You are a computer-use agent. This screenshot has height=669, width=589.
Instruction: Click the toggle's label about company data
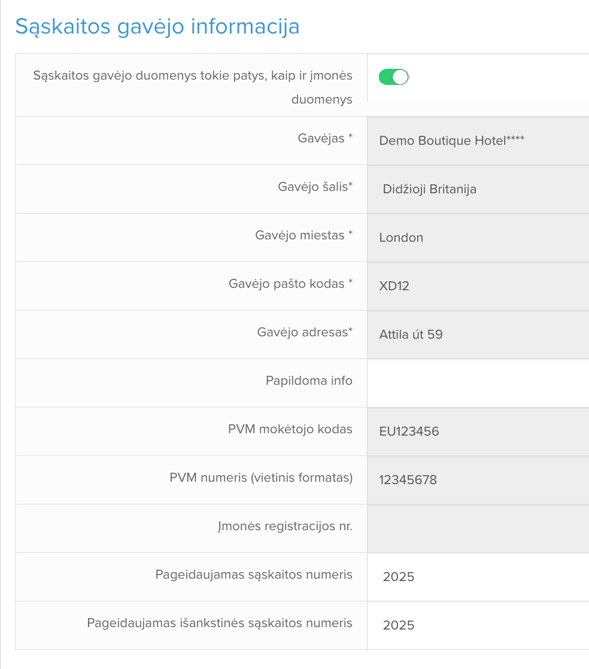[193, 87]
